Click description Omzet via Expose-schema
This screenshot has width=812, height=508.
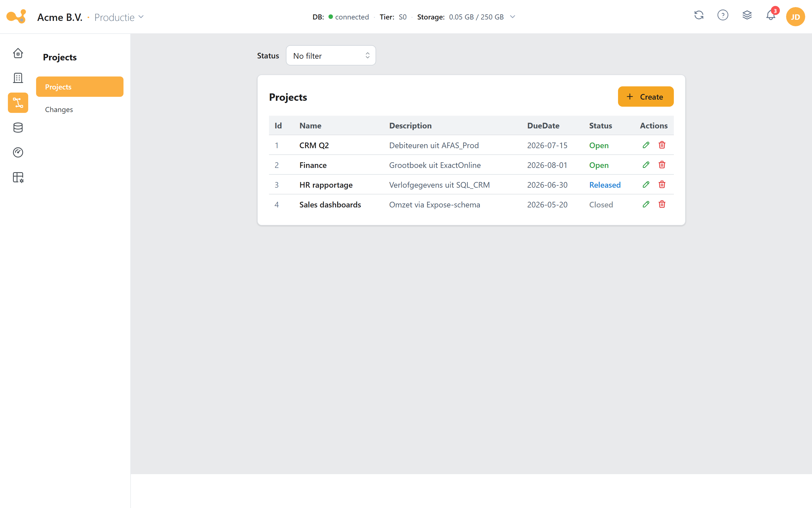tap(434, 205)
